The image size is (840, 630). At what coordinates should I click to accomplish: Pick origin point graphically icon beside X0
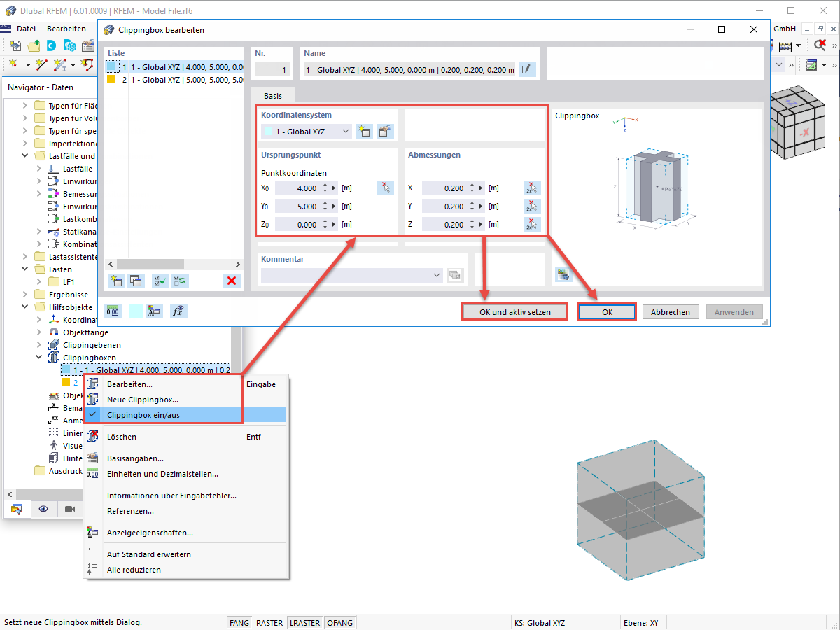coord(385,188)
